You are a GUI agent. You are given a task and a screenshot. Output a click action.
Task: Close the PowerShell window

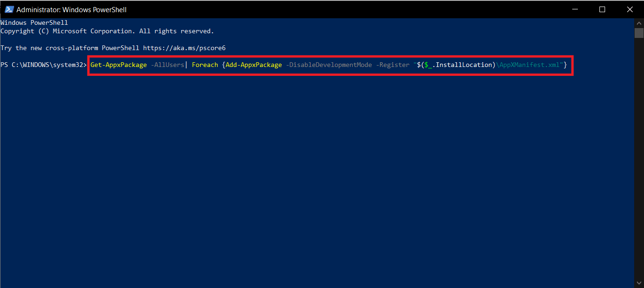pyautogui.click(x=630, y=9)
